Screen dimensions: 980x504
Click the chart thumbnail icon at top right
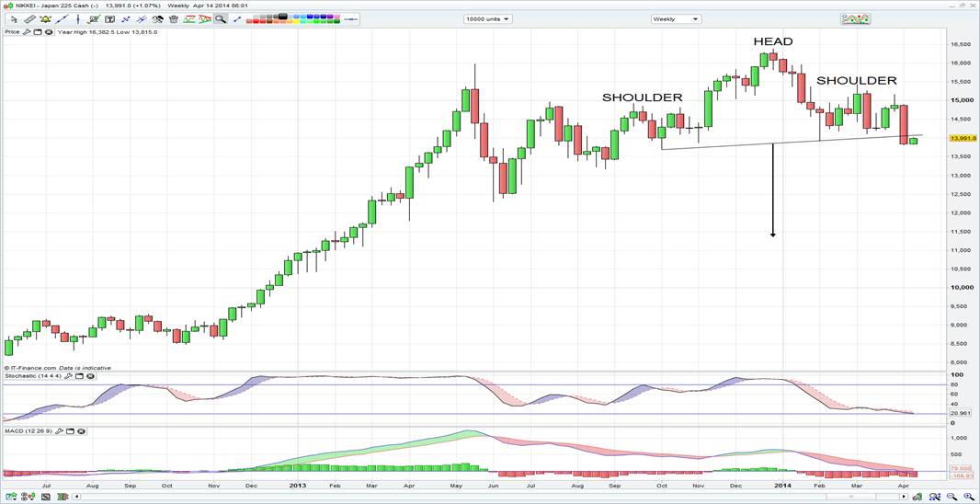(856, 18)
